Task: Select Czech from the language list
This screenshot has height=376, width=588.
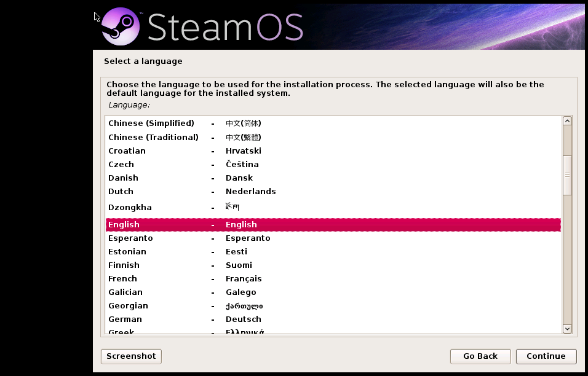Action: pos(185,164)
